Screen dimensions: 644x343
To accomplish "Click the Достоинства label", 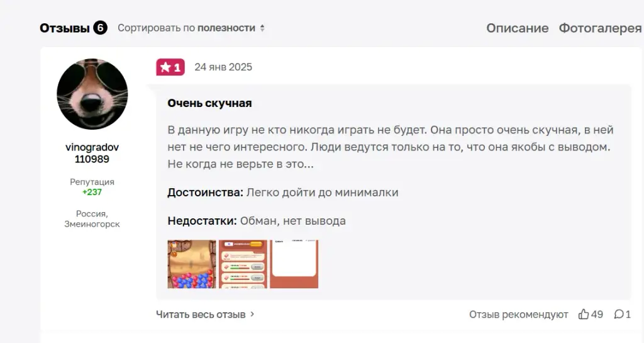I will (206, 192).
